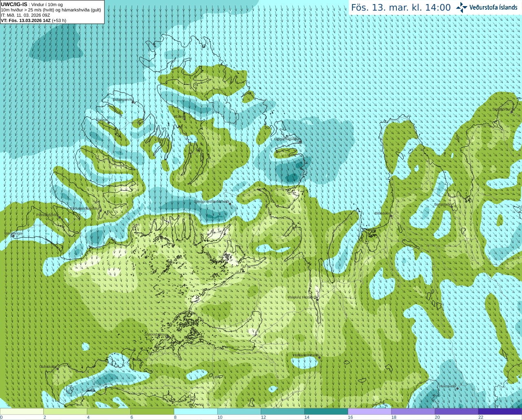Click the Steingrímsfjarðarheiði station label
The image size is (522, 420).
pos(211,201)
